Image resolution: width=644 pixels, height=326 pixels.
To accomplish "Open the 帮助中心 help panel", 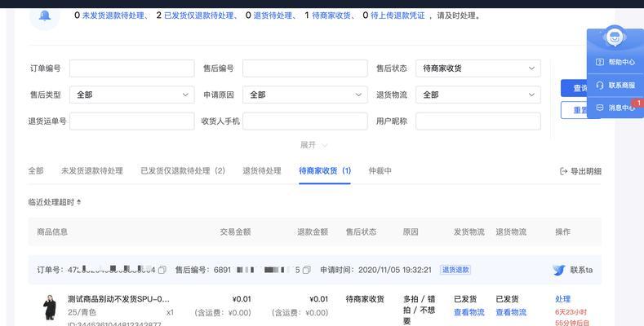I will (615, 62).
